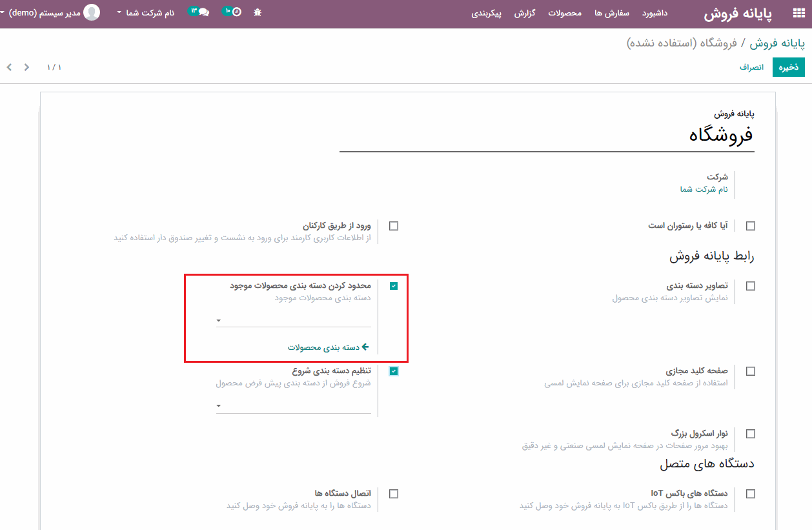
Task: Click the arrow icon beside دسته بندی محصولات
Action: 365,347
